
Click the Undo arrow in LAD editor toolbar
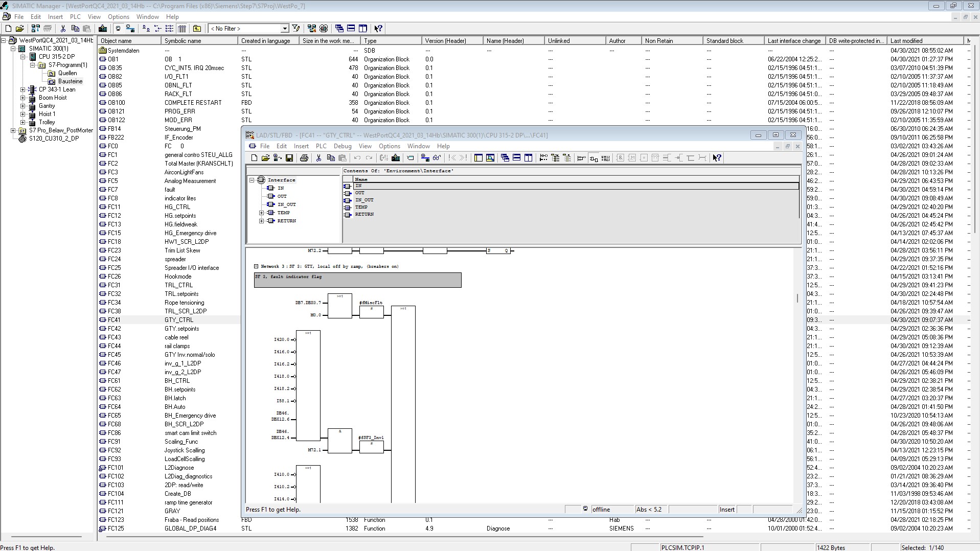tap(357, 158)
